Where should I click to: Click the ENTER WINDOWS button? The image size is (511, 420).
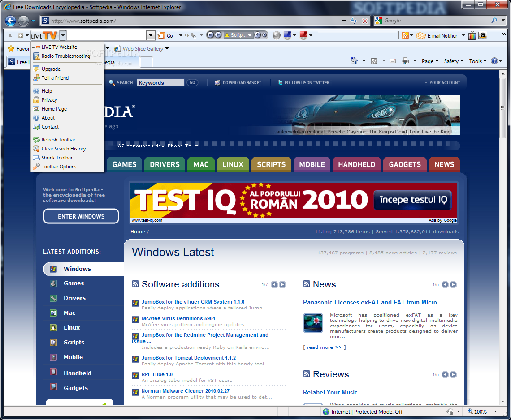pyautogui.click(x=81, y=216)
